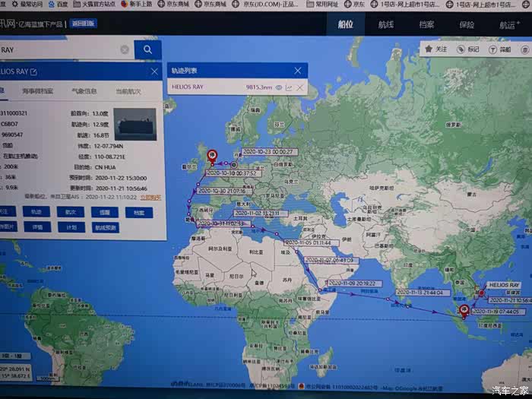
Task: Open the edit icon beside HELIOS RAY title
Action: coord(33,71)
